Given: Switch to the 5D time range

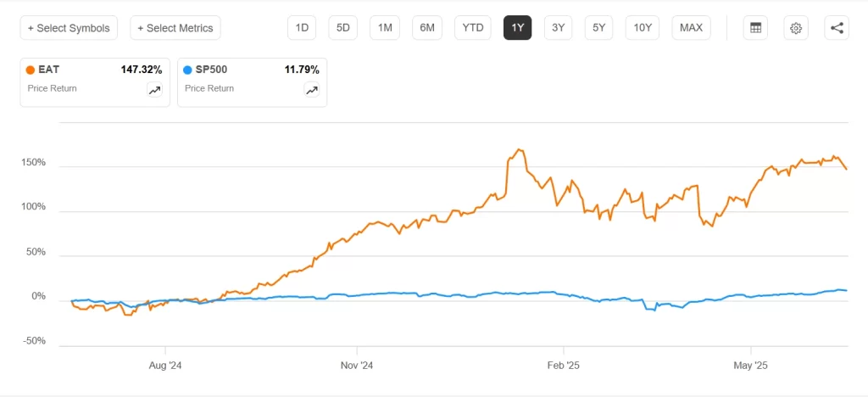Looking at the screenshot, I should (x=343, y=28).
